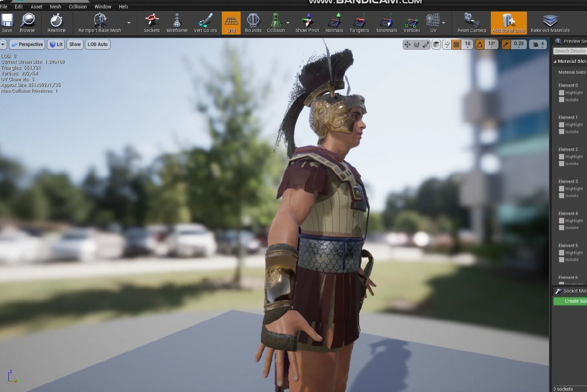Adjust the 0.25 camera speed value
Screen dimensions: 587x392
pos(519,44)
